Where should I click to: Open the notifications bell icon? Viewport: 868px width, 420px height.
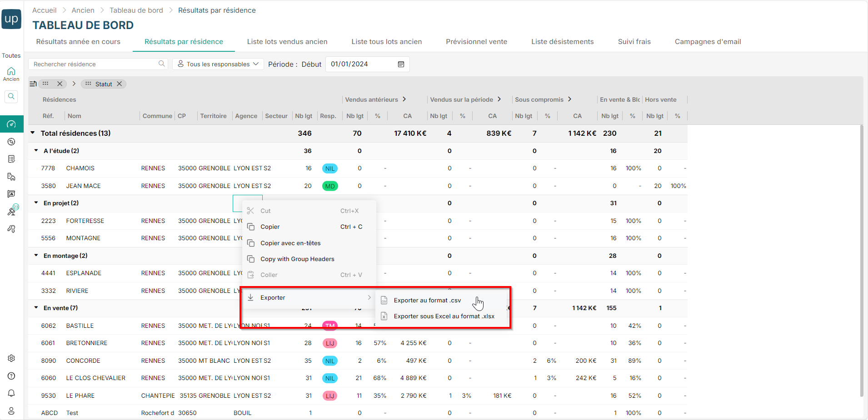click(x=11, y=393)
